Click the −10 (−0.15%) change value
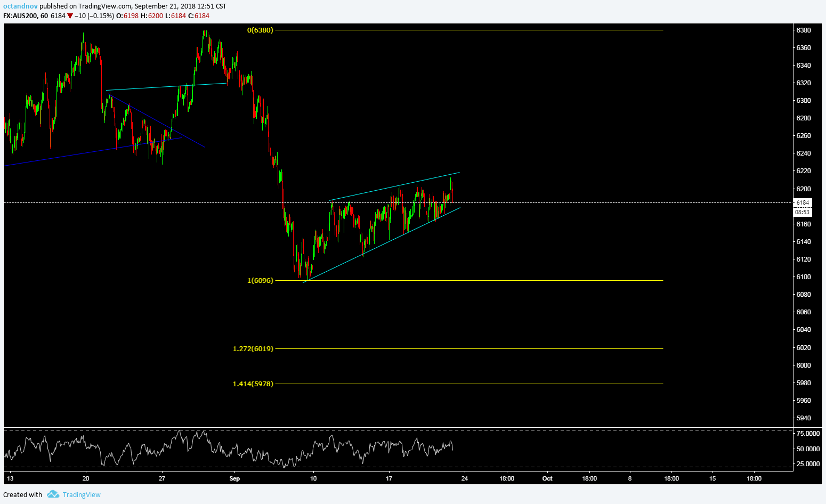Screen dimensions: 826x504 pos(94,16)
